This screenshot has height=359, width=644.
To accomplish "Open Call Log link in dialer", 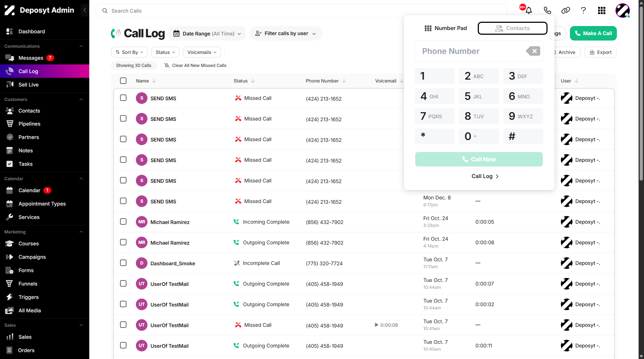I will (485, 176).
